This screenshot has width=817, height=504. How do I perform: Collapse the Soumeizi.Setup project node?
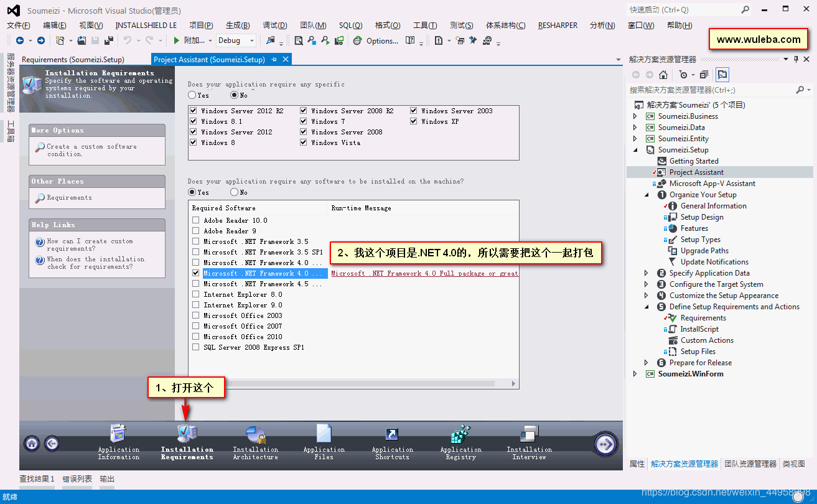coord(635,150)
